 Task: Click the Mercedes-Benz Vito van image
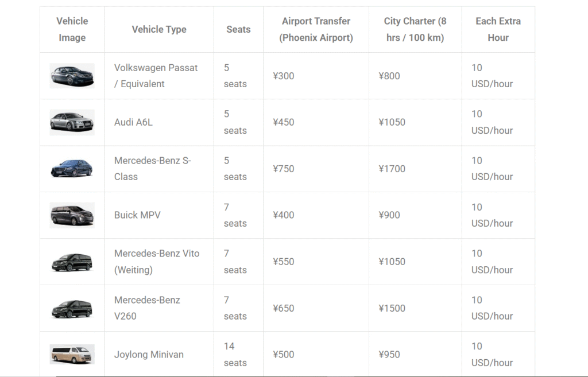click(x=72, y=262)
